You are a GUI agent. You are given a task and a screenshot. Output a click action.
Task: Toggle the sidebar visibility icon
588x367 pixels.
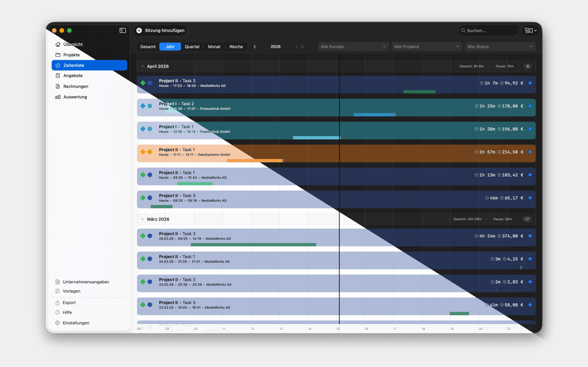point(122,30)
